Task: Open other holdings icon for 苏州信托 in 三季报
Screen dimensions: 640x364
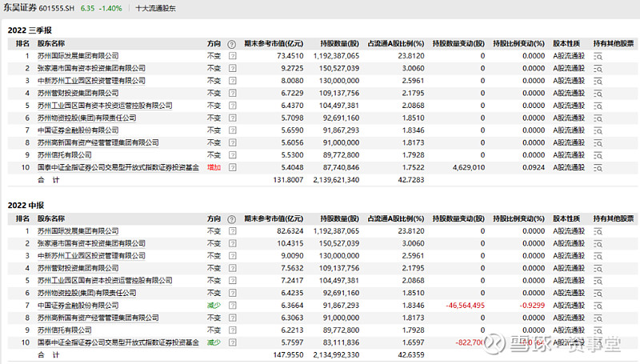Action: point(598,155)
